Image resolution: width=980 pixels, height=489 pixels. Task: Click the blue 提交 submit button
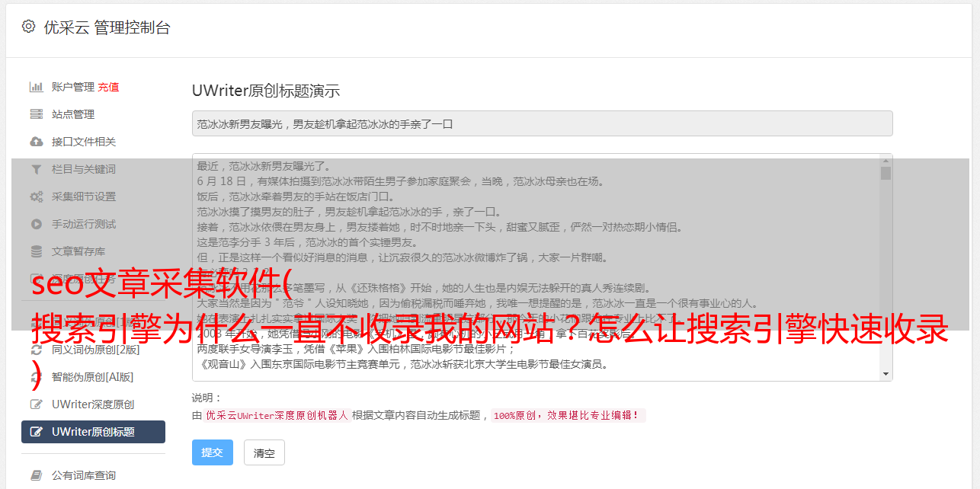coord(213,452)
